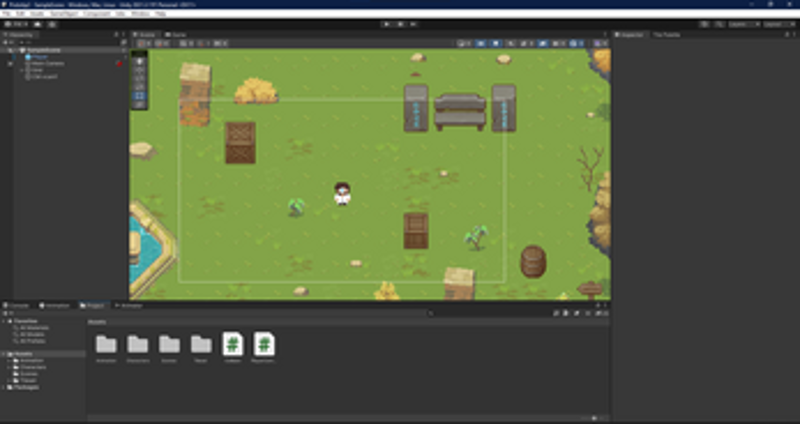Open the cloud services icon
800x424 pixels.
[38, 24]
